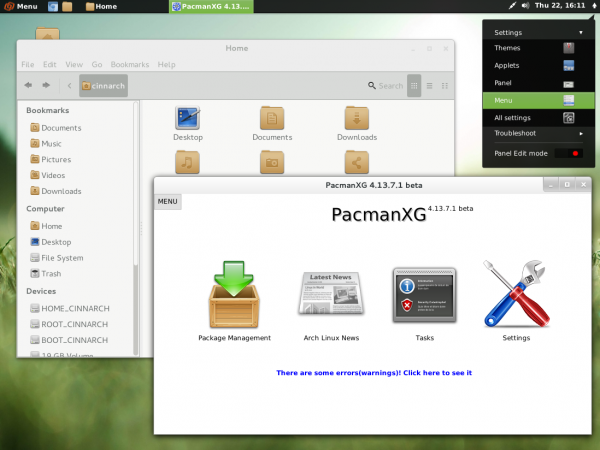
Task: Open the Desktop folder icon in file view
Action: click(x=188, y=118)
